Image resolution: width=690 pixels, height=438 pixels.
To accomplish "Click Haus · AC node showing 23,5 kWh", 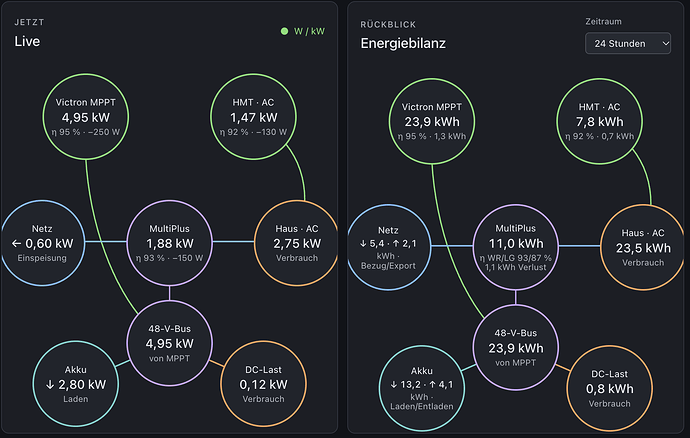I will point(643,247).
